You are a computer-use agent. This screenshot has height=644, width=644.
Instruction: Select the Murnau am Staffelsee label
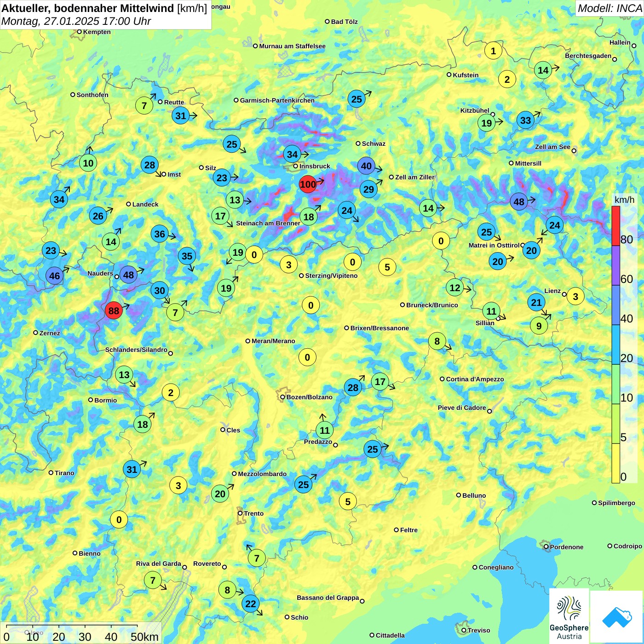(292, 46)
